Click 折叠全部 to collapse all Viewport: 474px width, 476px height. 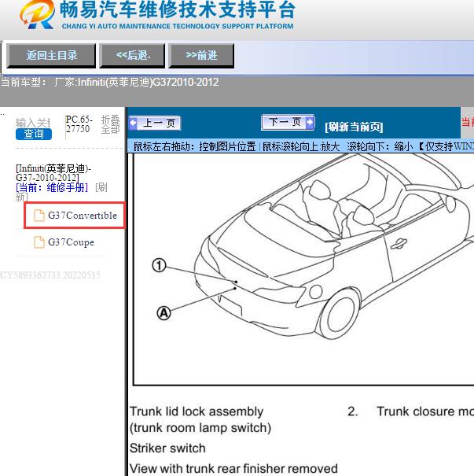point(110,124)
